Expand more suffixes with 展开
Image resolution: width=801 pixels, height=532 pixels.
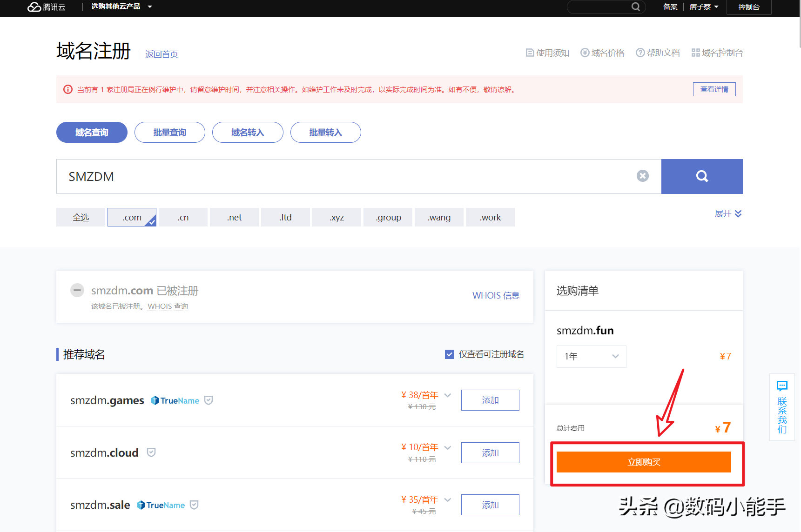tap(728, 213)
